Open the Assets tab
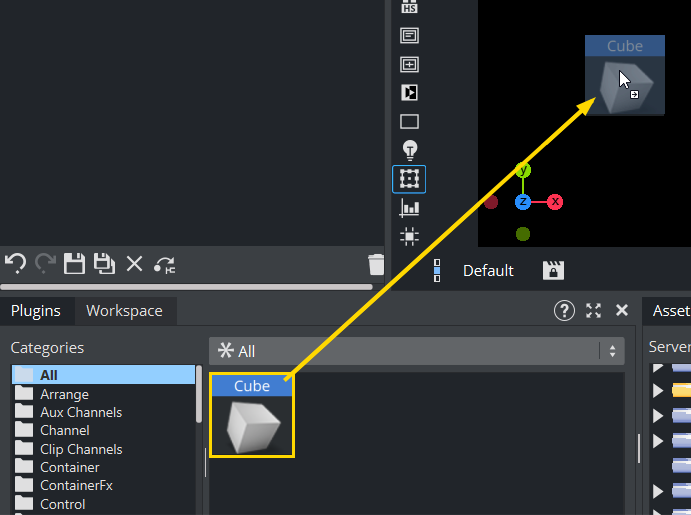This screenshot has height=515, width=691. coord(670,311)
